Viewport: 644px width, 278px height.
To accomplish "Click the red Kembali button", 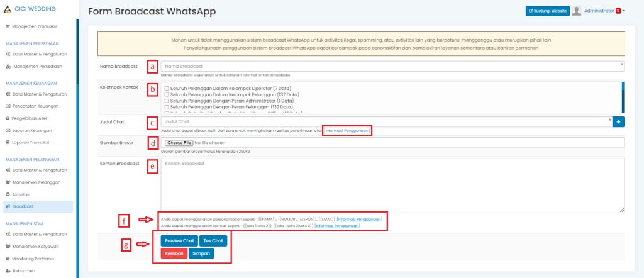I will point(174,253).
